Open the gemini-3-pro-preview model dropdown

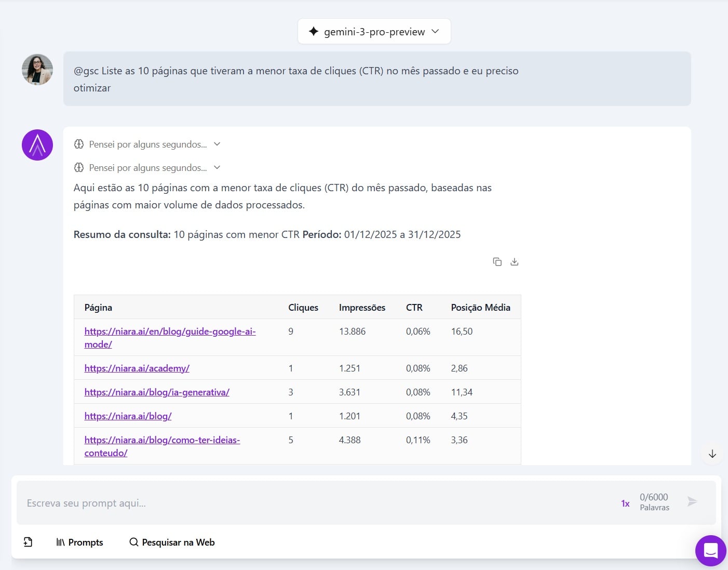tap(374, 32)
